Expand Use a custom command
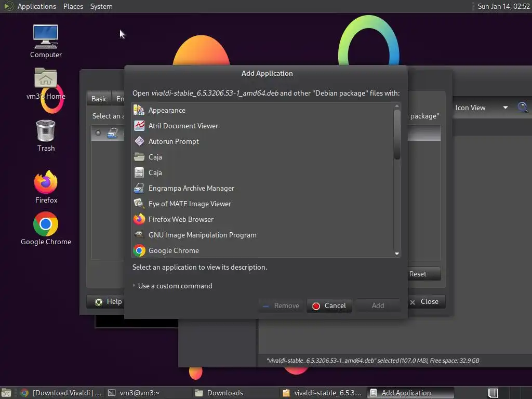The height and width of the screenshot is (399, 532). (172, 286)
